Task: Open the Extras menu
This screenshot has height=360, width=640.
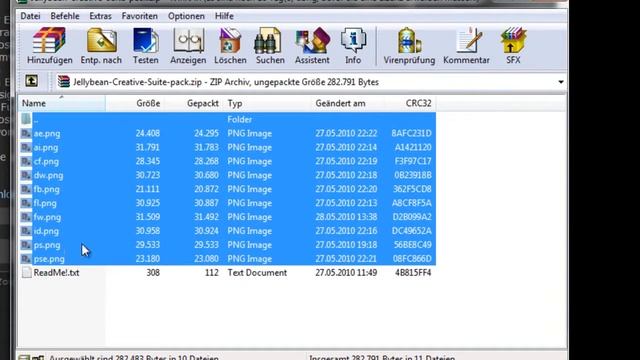Action: 100,16
